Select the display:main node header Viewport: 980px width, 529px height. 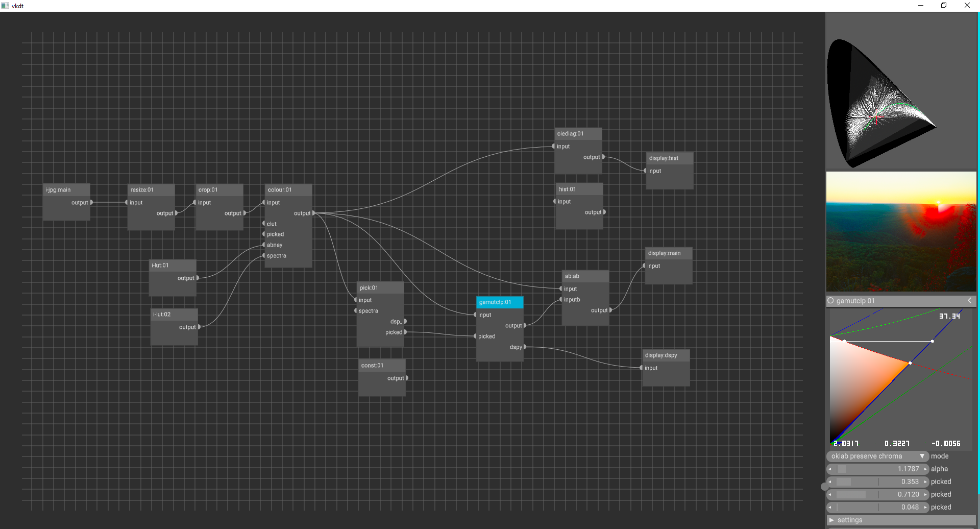point(669,253)
